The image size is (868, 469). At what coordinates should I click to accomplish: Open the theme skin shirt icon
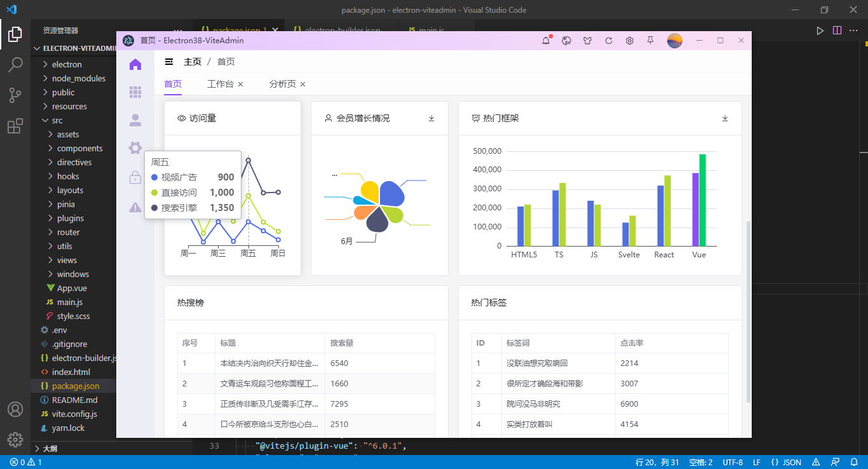coord(588,41)
